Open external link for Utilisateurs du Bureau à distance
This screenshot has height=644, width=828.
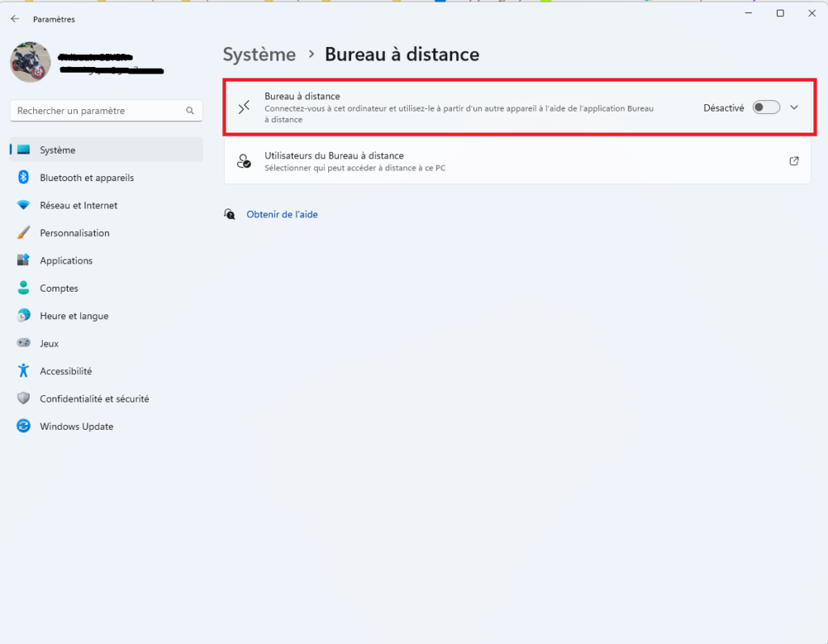pyautogui.click(x=794, y=161)
